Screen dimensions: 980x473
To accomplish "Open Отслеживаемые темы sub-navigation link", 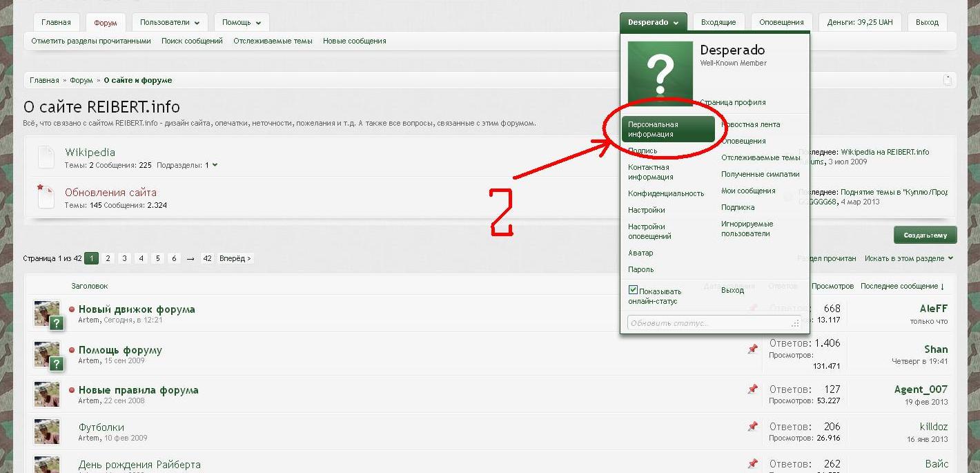I will coord(273,41).
